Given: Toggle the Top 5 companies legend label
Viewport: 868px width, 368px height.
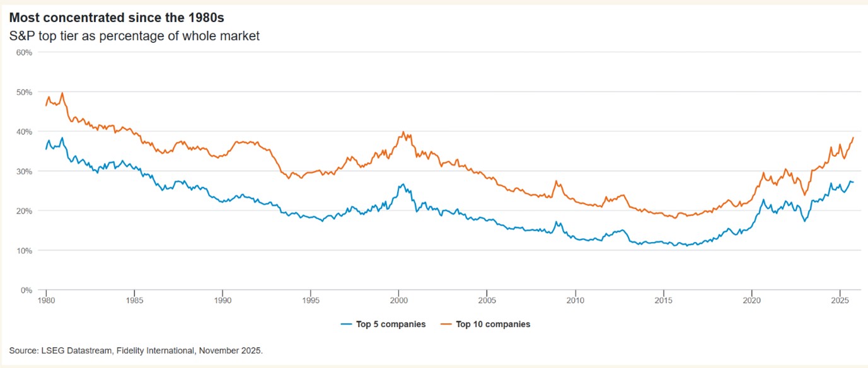Looking at the screenshot, I should (x=391, y=325).
